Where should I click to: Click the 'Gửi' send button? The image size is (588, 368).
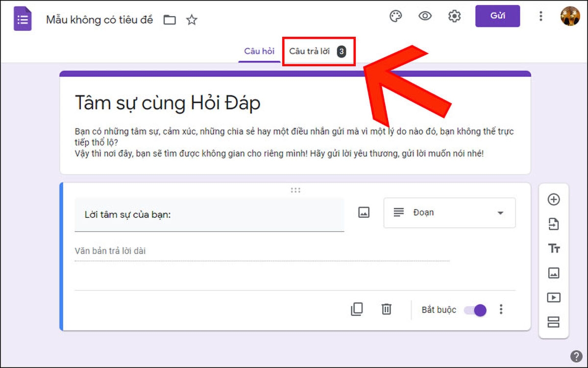(x=497, y=16)
